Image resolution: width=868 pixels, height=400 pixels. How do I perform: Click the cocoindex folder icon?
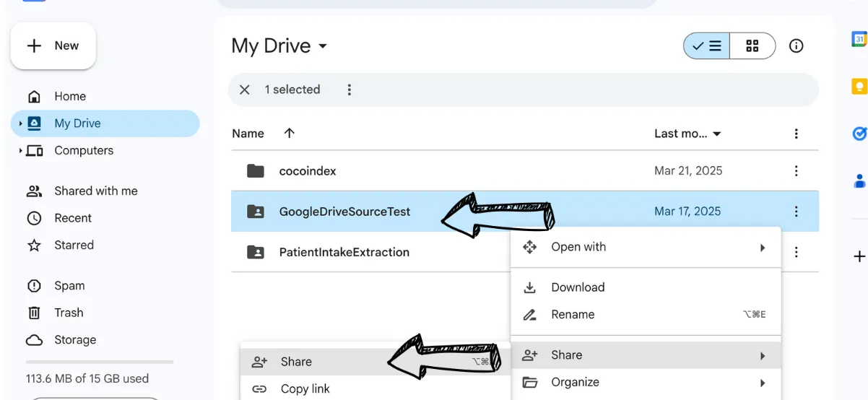[x=256, y=171]
